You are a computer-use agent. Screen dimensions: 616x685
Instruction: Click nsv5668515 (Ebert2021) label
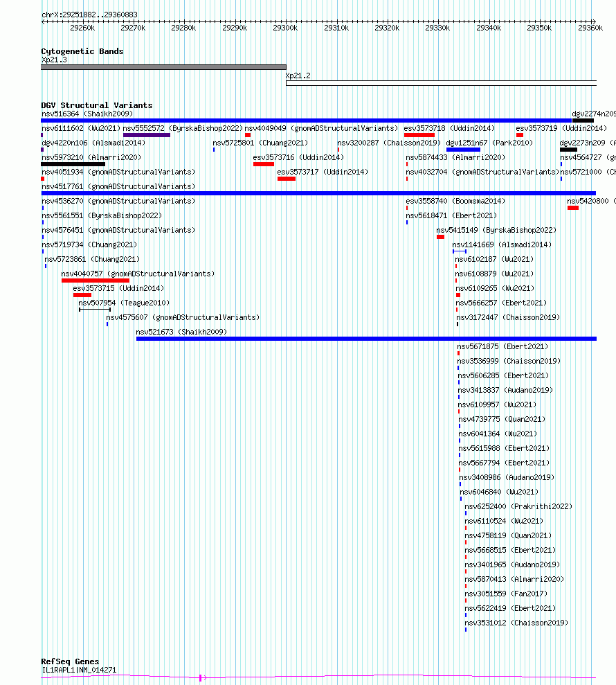point(510,550)
